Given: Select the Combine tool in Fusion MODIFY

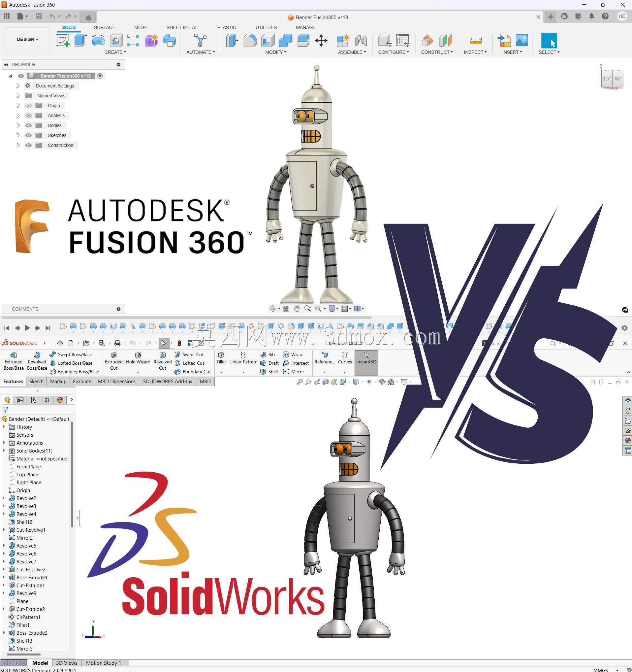Looking at the screenshot, I should (x=285, y=41).
